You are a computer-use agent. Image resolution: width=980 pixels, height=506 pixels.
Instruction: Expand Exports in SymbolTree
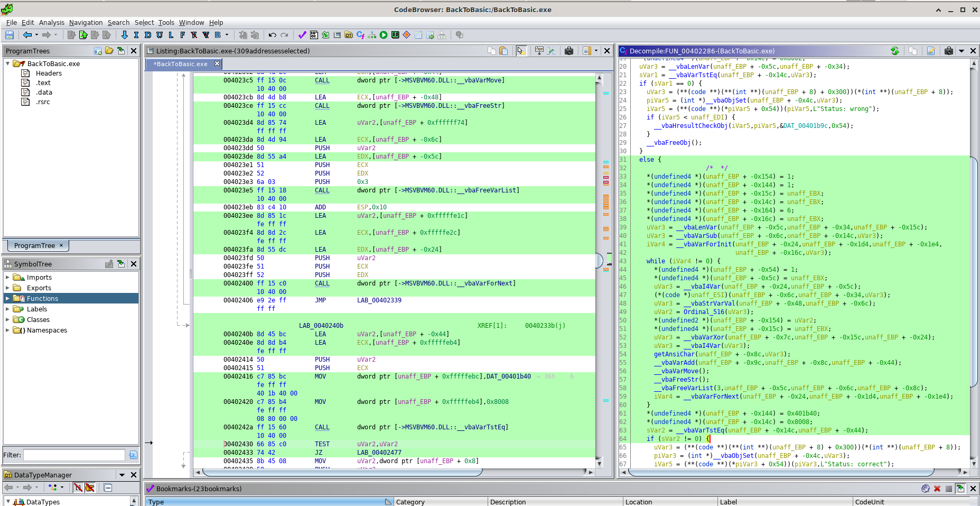7,288
